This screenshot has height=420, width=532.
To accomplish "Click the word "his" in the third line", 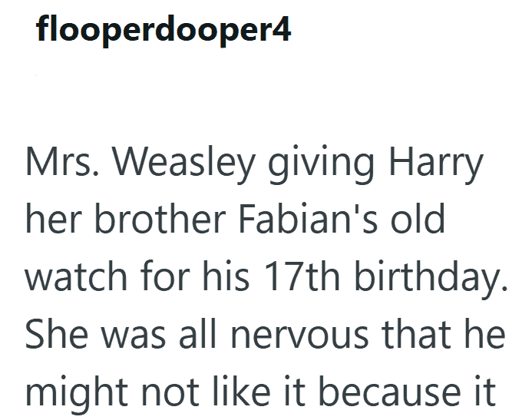I will click(x=226, y=276).
